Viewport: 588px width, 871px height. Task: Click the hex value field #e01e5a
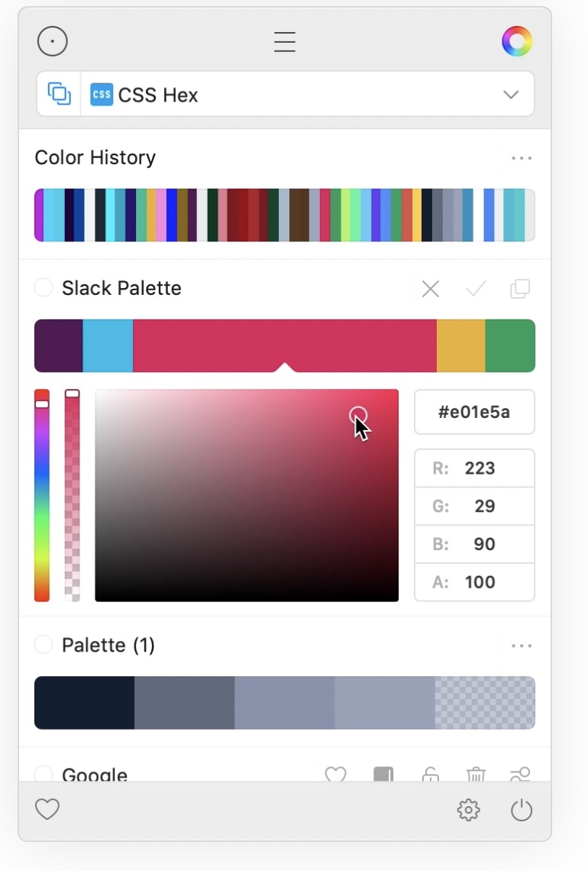(x=474, y=413)
